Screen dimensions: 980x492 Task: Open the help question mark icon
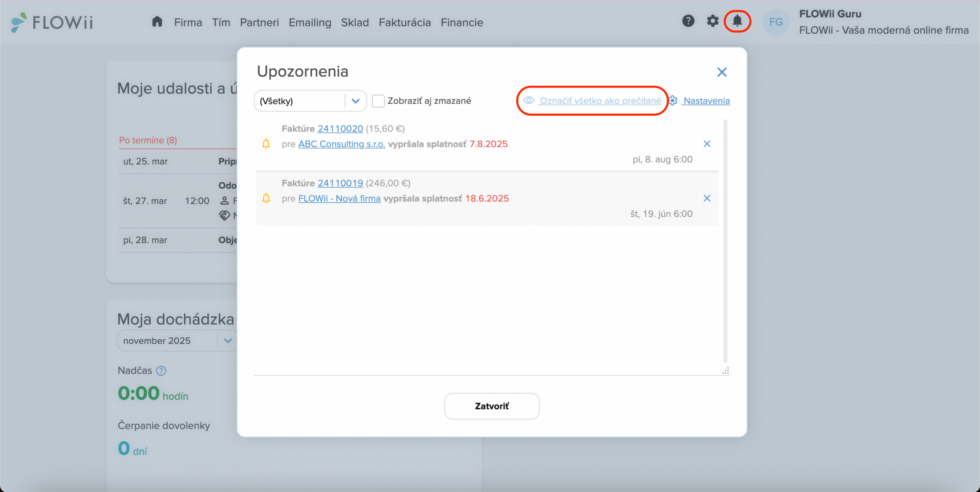coord(688,21)
